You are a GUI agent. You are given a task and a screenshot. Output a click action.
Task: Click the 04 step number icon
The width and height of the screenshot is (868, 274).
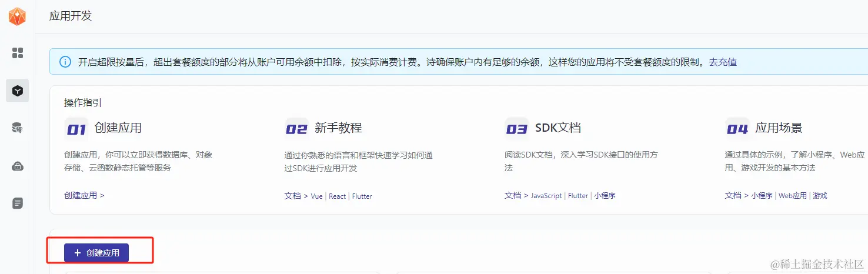(737, 129)
